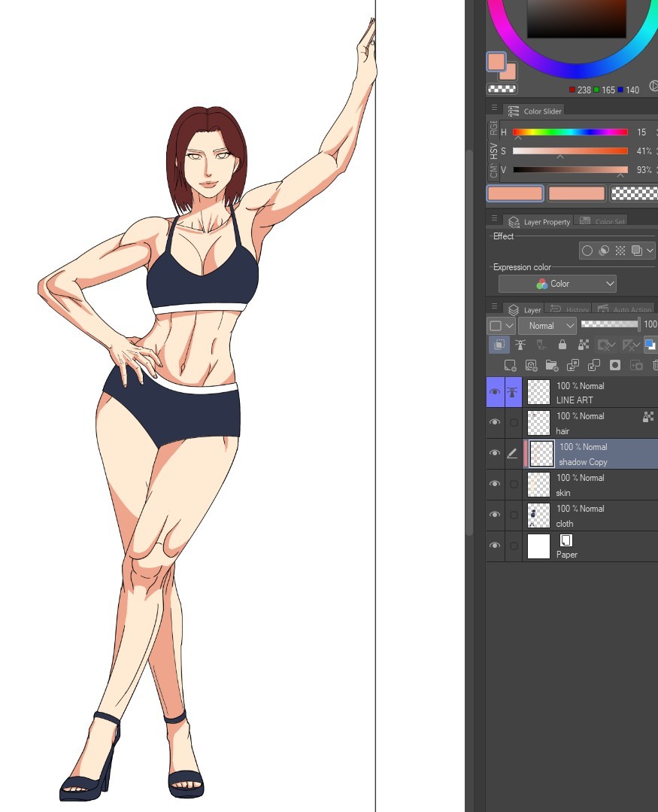Create a new raster layer
Screen dimensions: 658x812
[511, 365]
